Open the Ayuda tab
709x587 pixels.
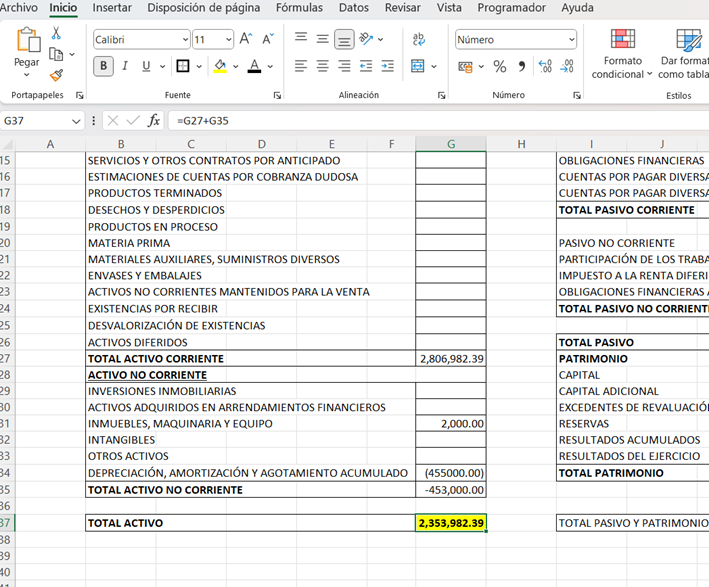pyautogui.click(x=577, y=8)
